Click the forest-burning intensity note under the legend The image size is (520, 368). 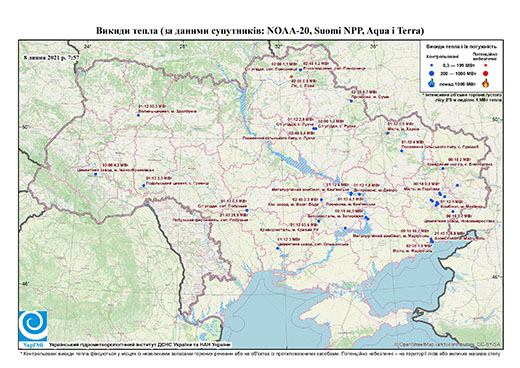pos(461,97)
